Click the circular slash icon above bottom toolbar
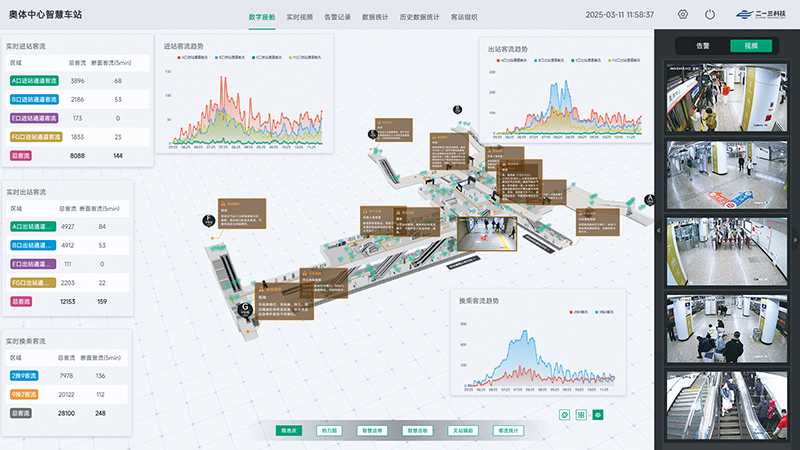This screenshot has width=800, height=450. point(564,413)
